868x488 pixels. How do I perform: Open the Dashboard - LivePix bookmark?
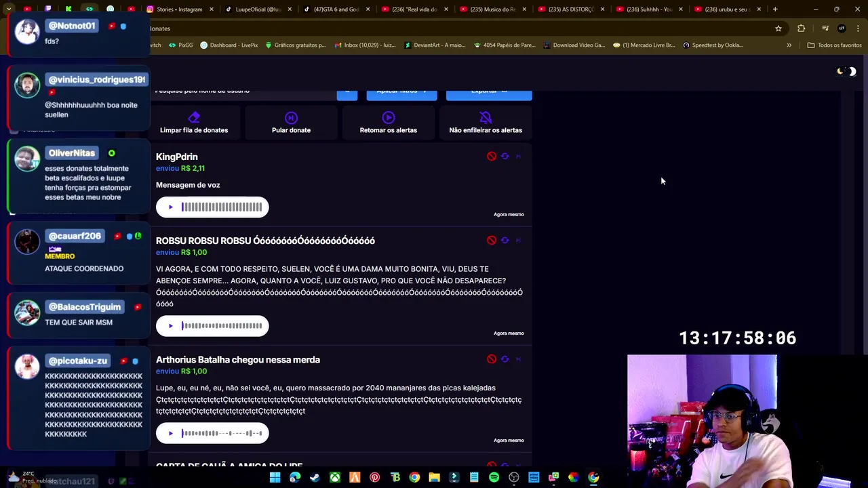[x=229, y=45]
